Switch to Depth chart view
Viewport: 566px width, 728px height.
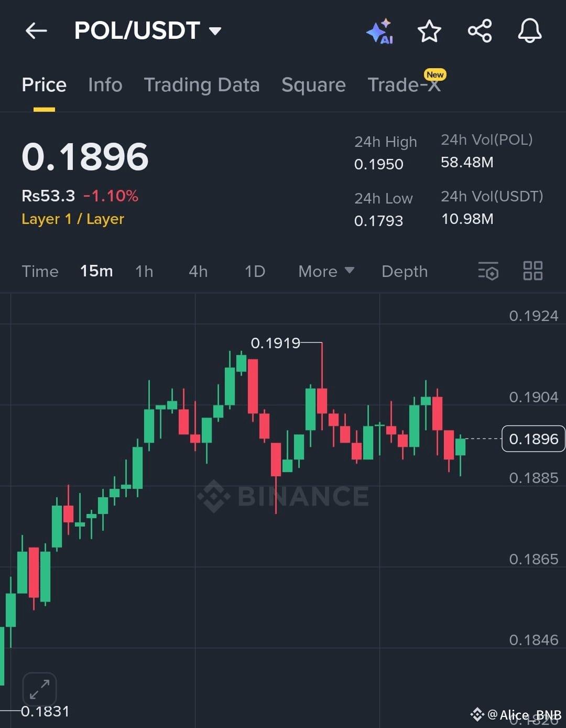click(405, 271)
